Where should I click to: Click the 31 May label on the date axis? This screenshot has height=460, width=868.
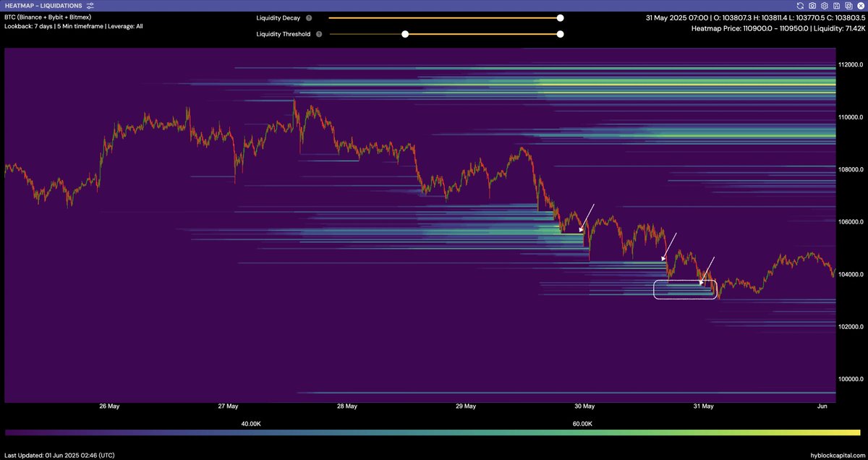coord(703,406)
